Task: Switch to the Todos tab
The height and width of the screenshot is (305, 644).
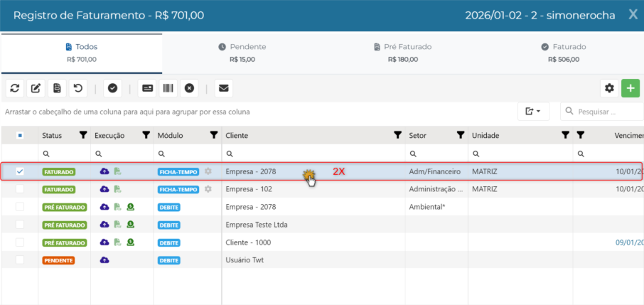Action: 82,53
